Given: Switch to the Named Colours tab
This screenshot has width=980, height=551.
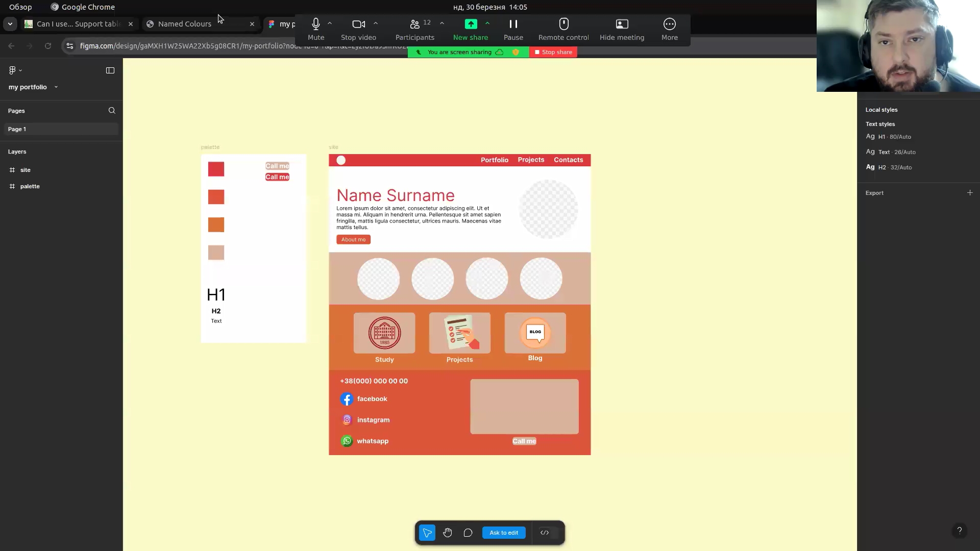Looking at the screenshot, I should point(185,24).
